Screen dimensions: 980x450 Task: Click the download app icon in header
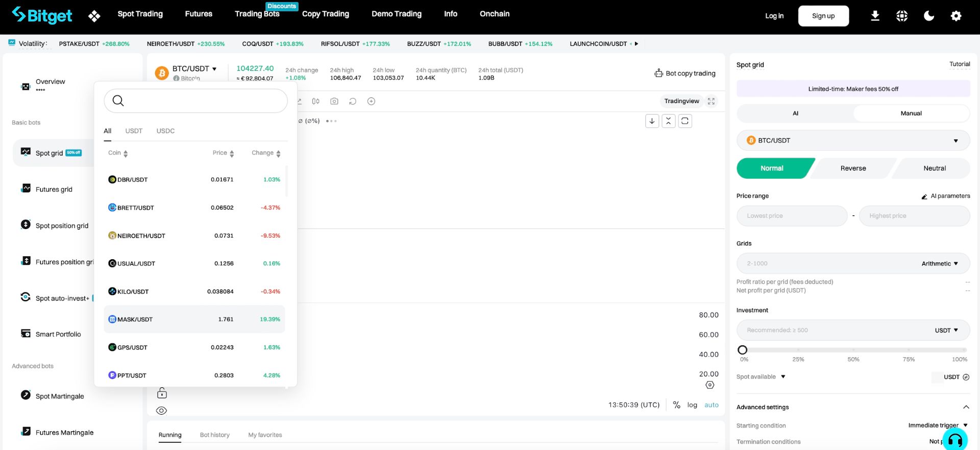point(875,16)
